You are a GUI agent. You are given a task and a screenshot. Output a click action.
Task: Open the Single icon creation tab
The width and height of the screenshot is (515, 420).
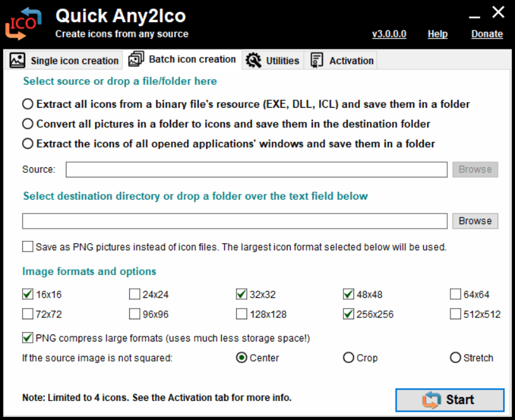(x=64, y=60)
